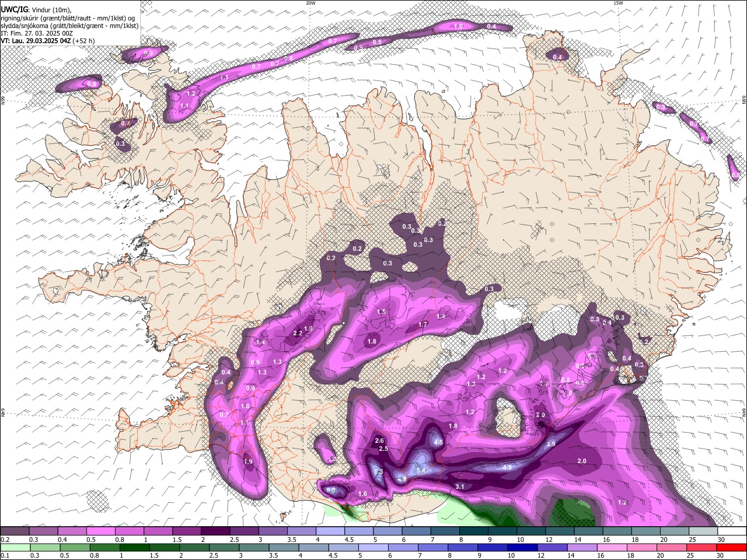Click the slydda/snjókoma (grátt/bleikt/grænt) description line
The image size is (747, 560).
point(69,26)
